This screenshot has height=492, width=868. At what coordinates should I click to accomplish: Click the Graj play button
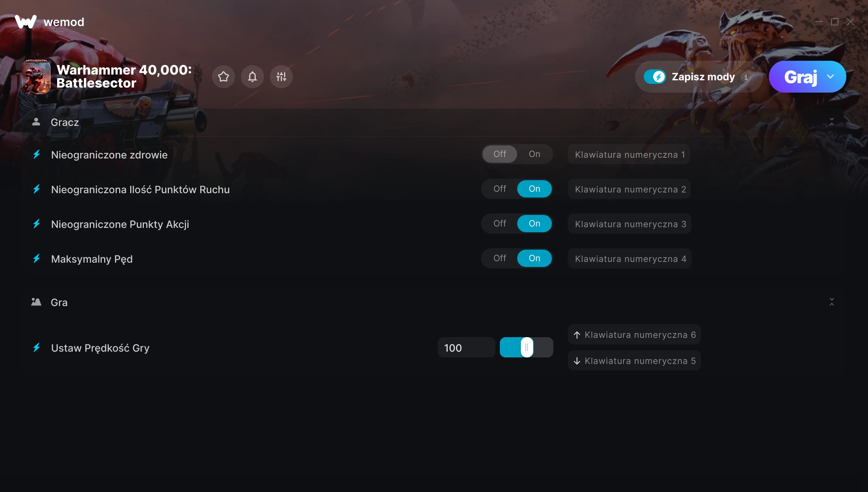point(801,77)
